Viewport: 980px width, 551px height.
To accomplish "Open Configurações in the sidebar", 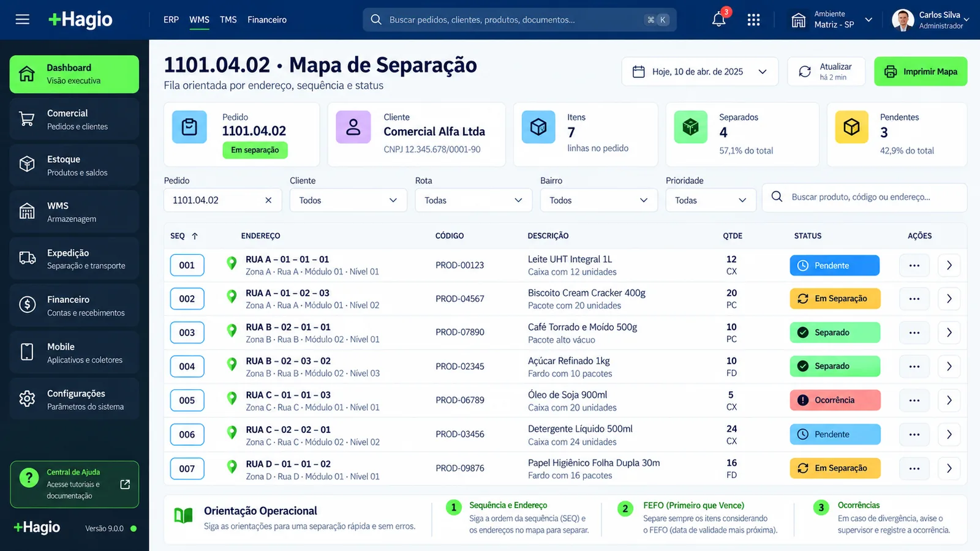I will coord(74,399).
